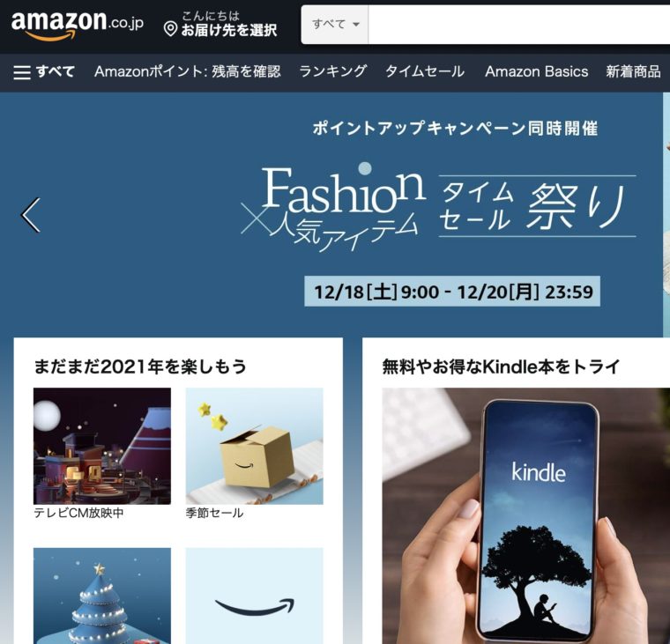Select 新着商品 in navigation bar

633,71
